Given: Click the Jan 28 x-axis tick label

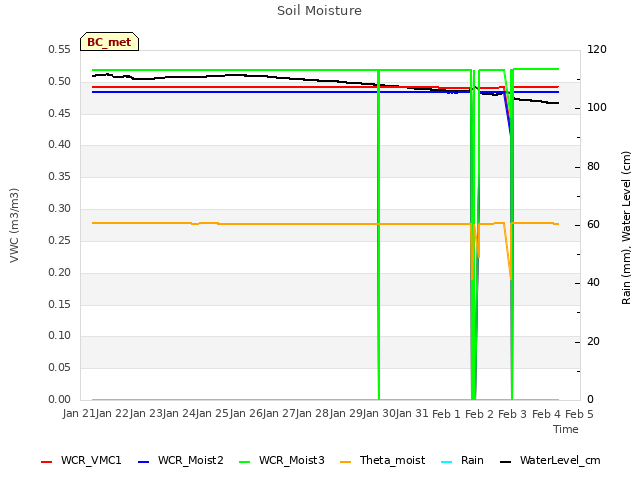Looking at the screenshot, I should click(x=312, y=413).
